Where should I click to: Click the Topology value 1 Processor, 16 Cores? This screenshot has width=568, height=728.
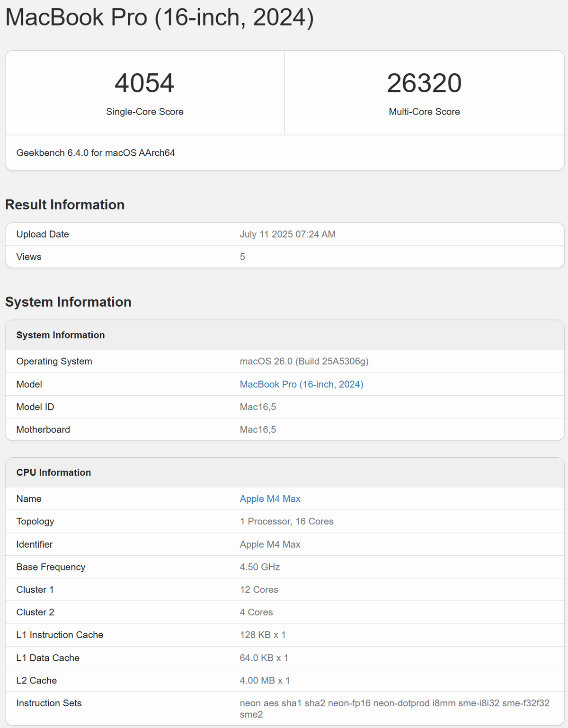pos(287,522)
